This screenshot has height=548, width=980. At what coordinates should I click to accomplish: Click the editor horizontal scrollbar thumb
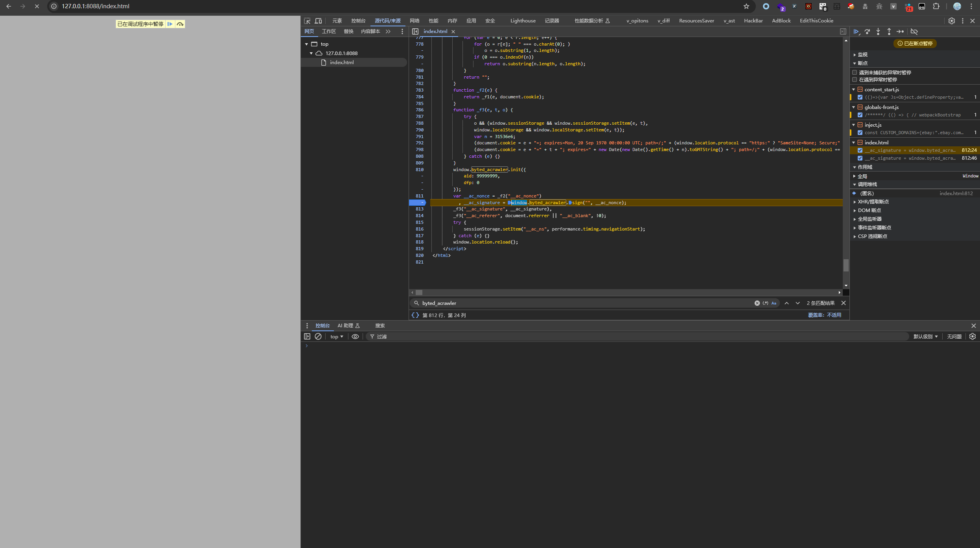coord(419,292)
